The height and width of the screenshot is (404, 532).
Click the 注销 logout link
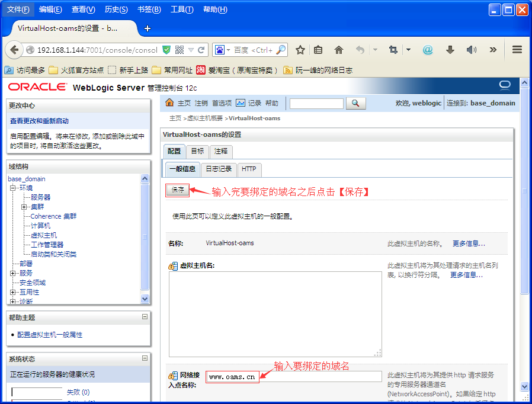coord(201,103)
